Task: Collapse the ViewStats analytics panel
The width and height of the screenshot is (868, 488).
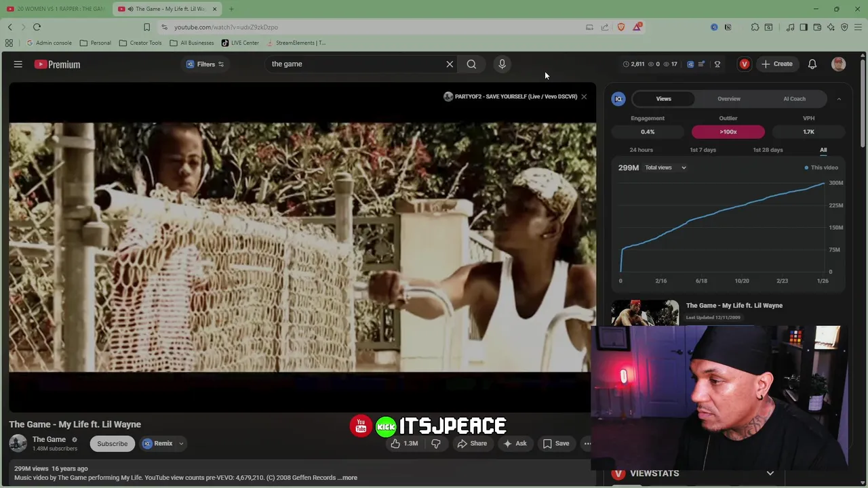Action: click(x=839, y=99)
